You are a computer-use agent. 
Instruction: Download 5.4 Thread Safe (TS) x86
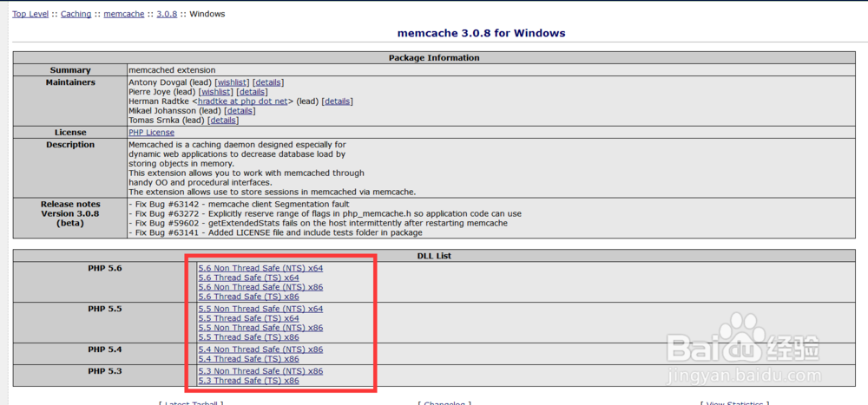tap(249, 359)
